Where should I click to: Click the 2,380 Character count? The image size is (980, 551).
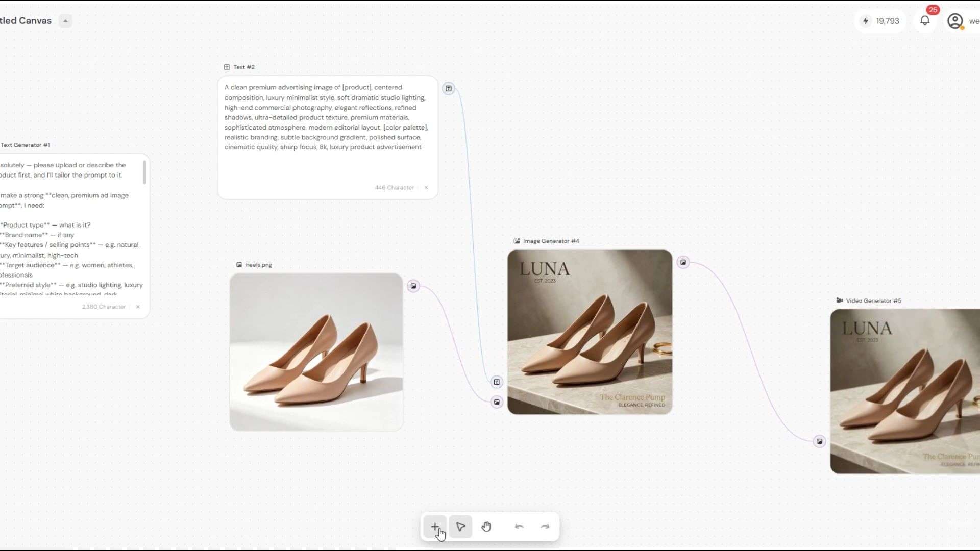(x=104, y=307)
